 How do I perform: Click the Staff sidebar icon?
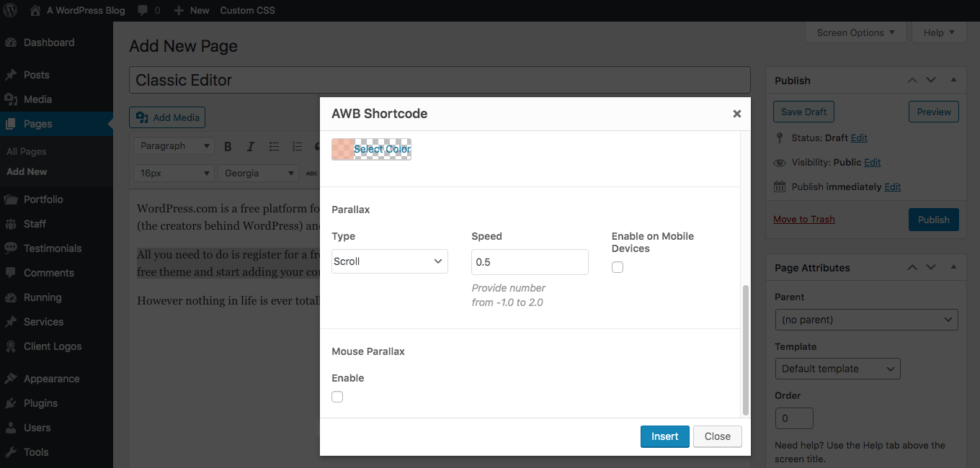11,224
